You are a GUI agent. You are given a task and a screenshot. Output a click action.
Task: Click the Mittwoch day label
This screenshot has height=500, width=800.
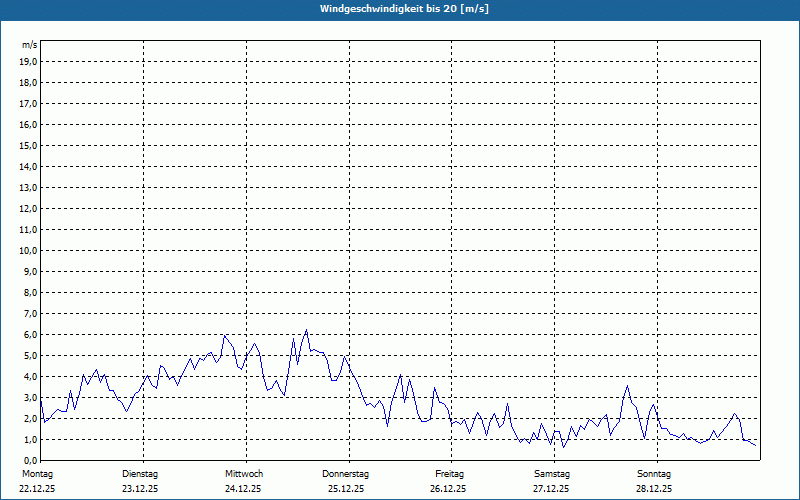click(x=243, y=473)
